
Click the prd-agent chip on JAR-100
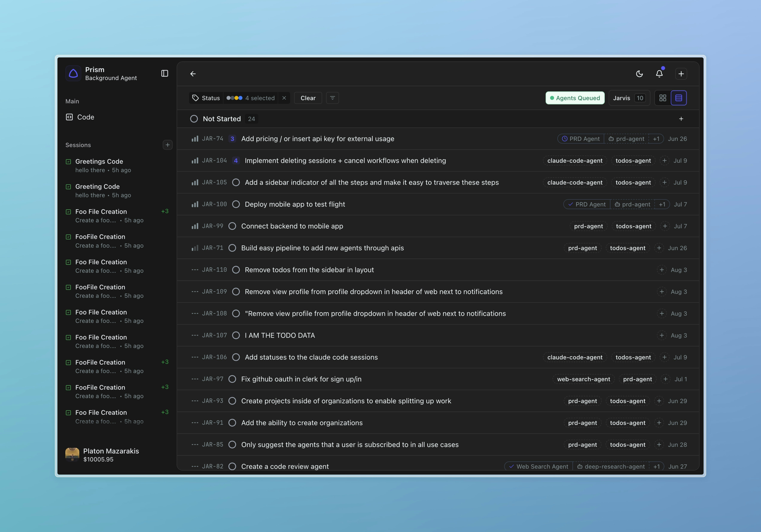632,204
